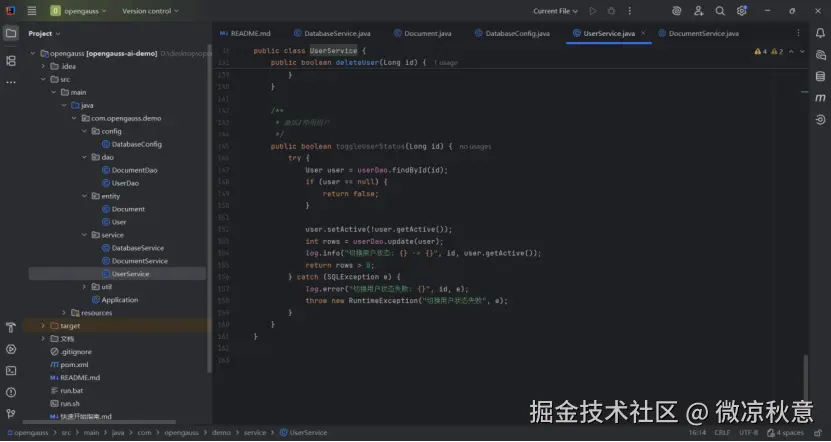Open Search Everywhere magnifier

[x=720, y=11]
